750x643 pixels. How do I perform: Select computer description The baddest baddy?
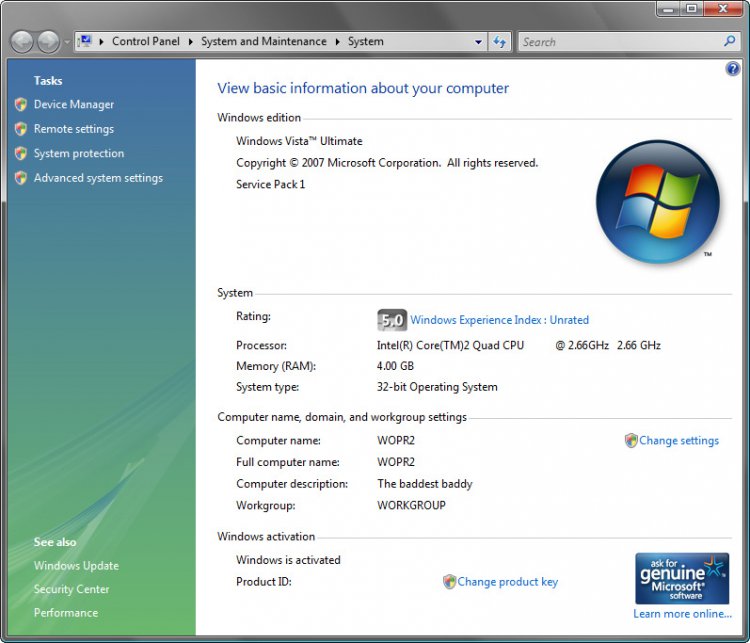(425, 484)
